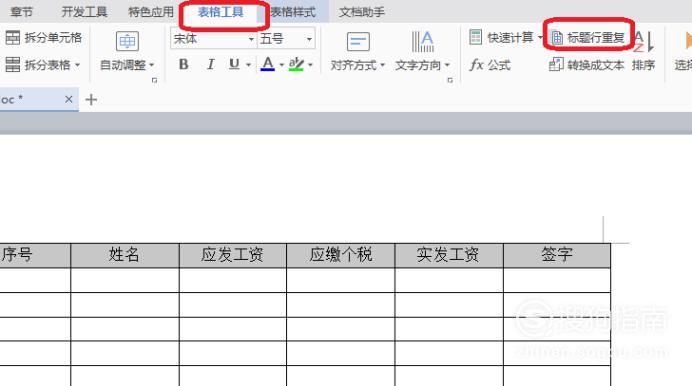Expand the Split Table (拆分表格) dropdown arrow
Screen dimensions: 692x386
77,65
